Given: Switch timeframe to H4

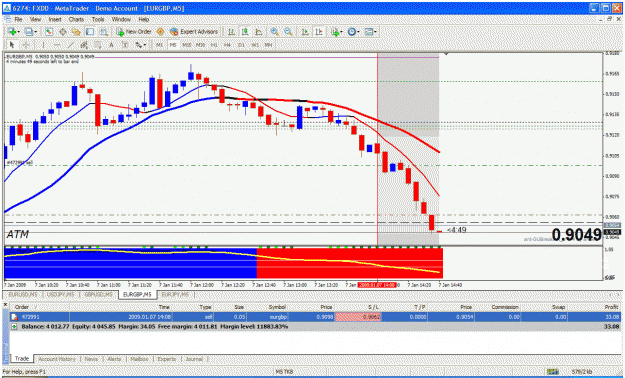Looking at the screenshot, I should point(227,45).
